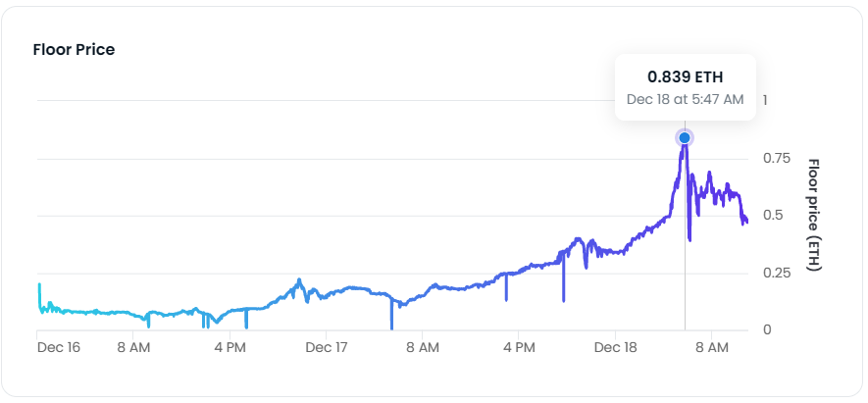Click the last 8 AM axis label
The height and width of the screenshot is (403, 868).
712,348
